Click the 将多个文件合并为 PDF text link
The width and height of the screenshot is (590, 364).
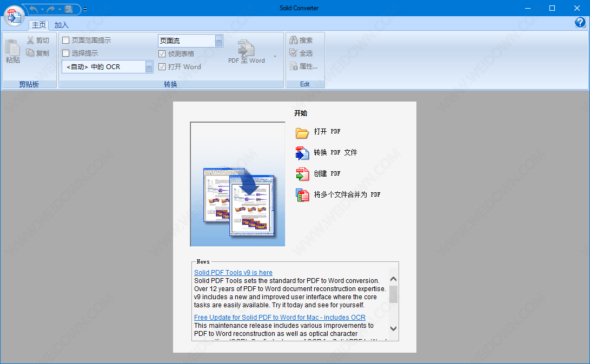point(347,194)
